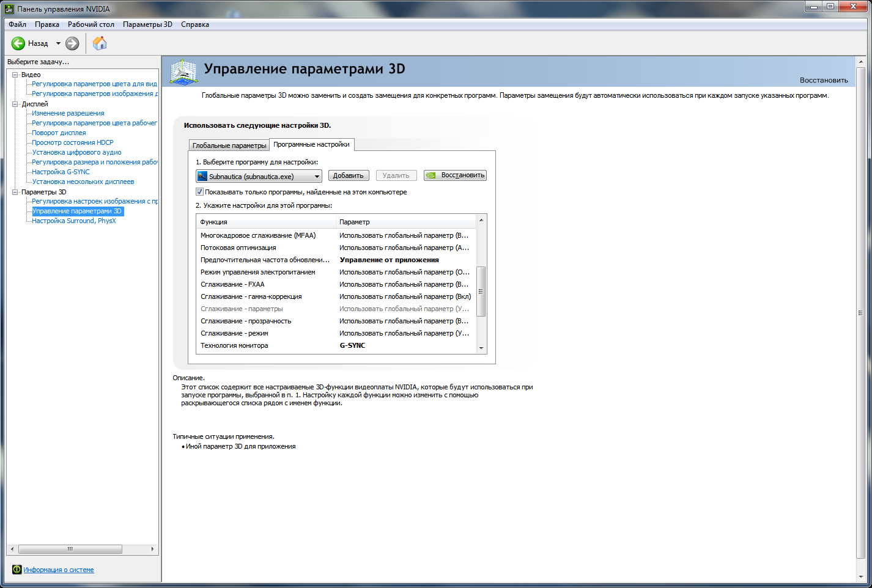This screenshot has height=588, width=872.
Task: Select Сглаживание - гамма-коррекция row
Action: point(336,296)
